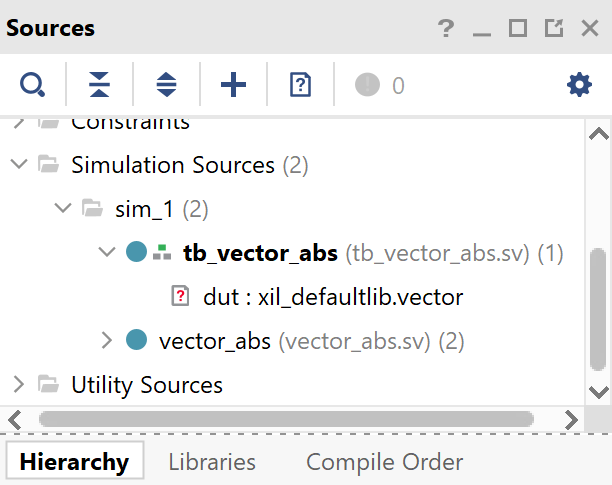The width and height of the screenshot is (612, 485).
Task: Collapse the Simulation Sources folder
Action: coord(18,164)
